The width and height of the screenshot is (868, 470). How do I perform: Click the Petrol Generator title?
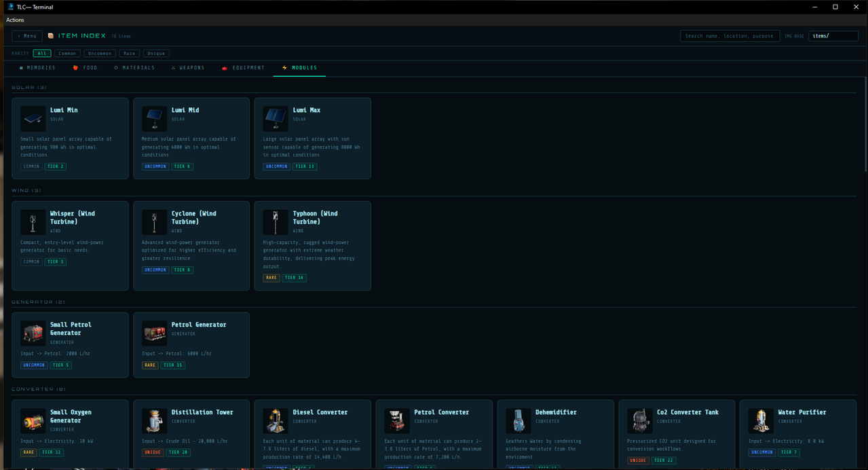(x=199, y=325)
